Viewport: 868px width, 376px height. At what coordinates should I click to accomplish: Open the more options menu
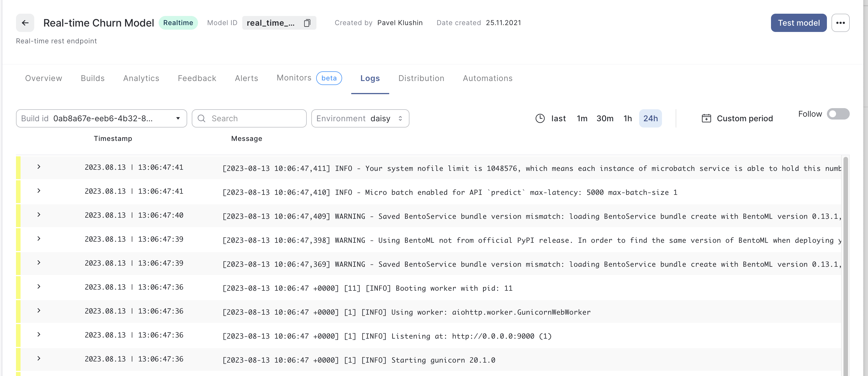(841, 23)
